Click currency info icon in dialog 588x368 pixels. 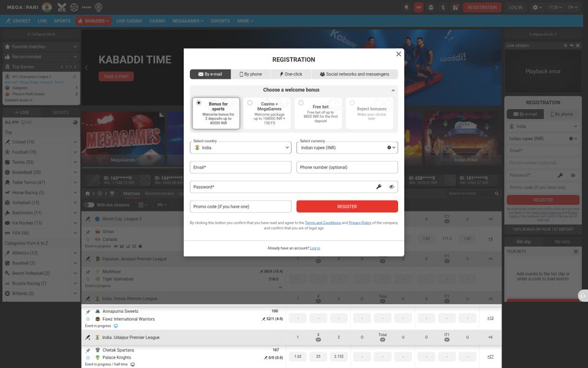point(389,148)
